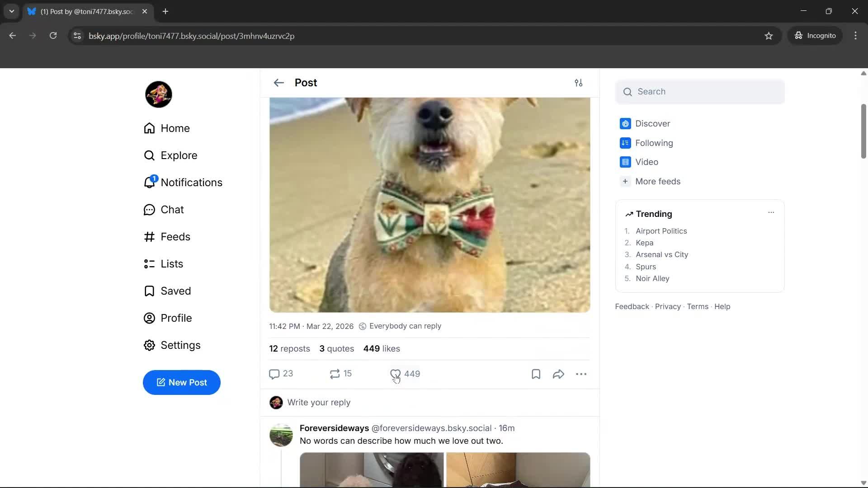Open the share icon on the post

[x=558, y=374]
